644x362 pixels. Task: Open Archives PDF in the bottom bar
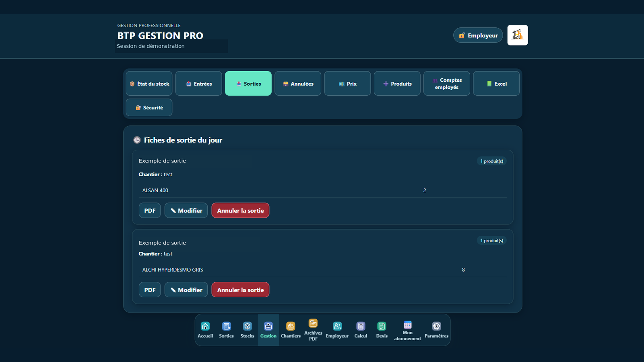(313, 330)
